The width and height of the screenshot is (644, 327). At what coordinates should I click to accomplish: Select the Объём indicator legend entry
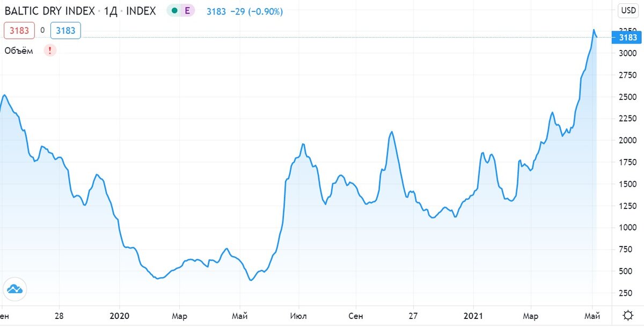coord(17,50)
